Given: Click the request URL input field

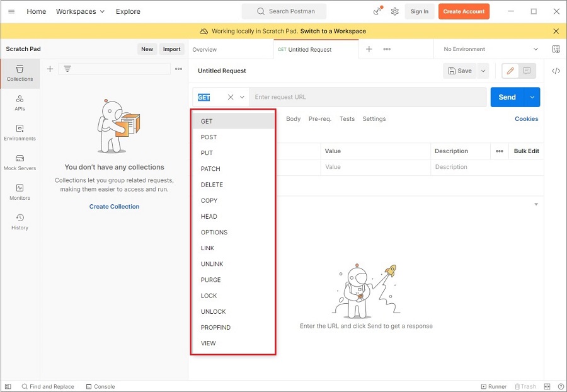Looking at the screenshot, I should (x=368, y=97).
